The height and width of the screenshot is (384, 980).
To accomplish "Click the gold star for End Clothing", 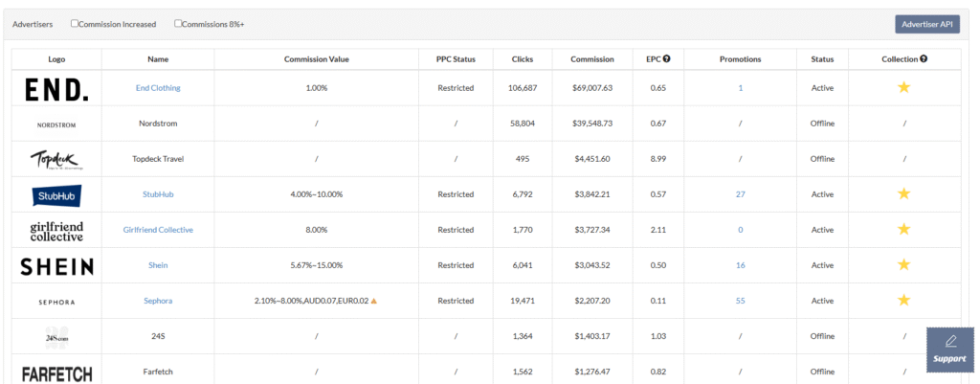I will coord(903,87).
